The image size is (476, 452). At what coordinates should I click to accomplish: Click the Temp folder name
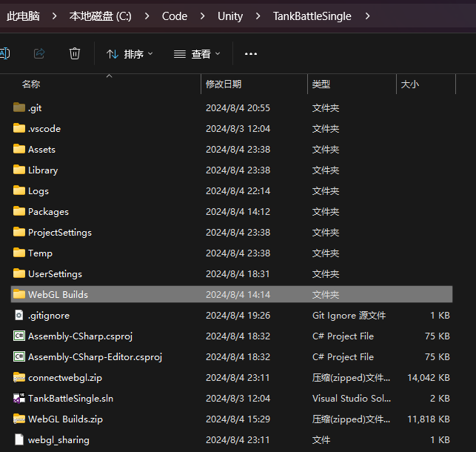[x=41, y=253]
